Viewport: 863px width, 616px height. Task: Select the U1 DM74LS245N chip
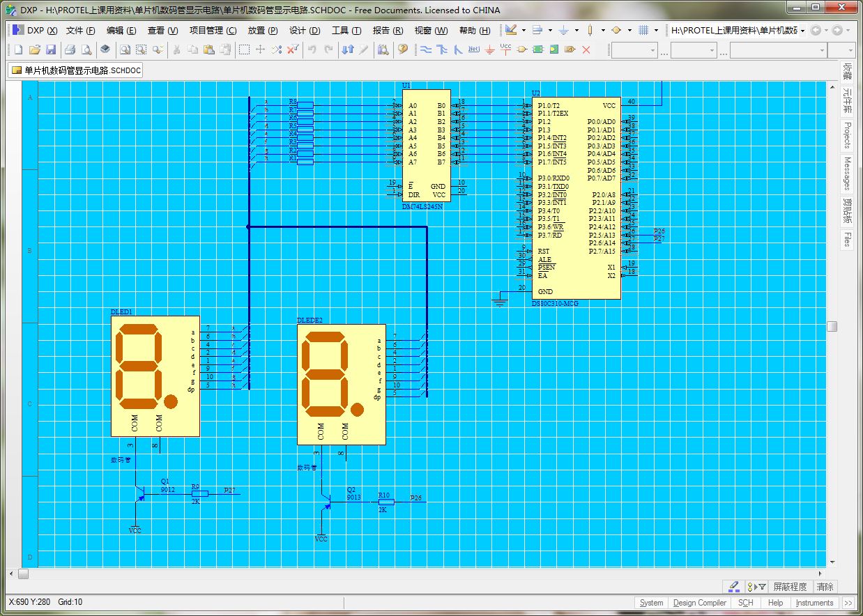(426, 146)
